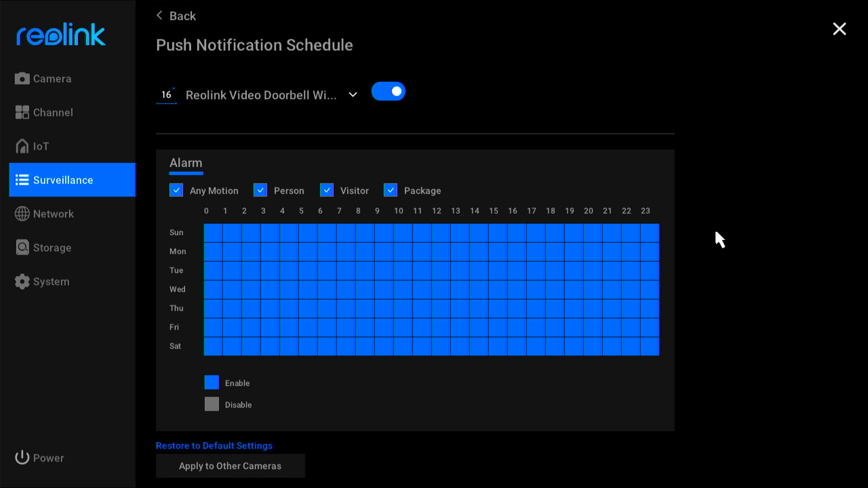
Task: Click the Power sidebar icon
Action: tap(21, 458)
